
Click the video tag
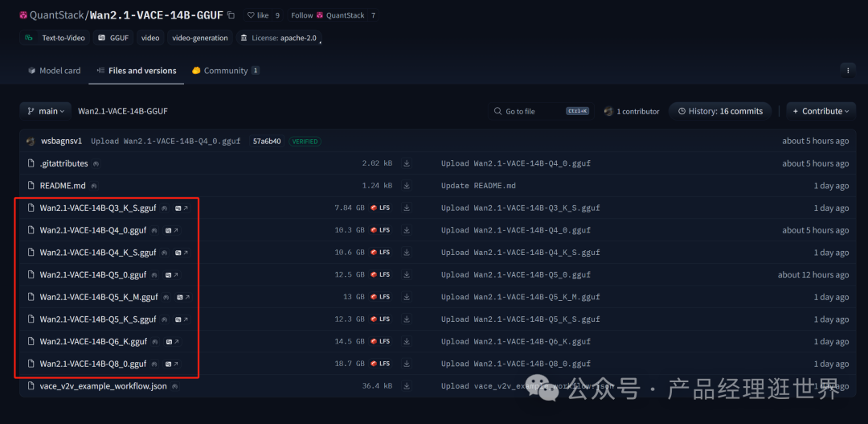[x=150, y=38]
